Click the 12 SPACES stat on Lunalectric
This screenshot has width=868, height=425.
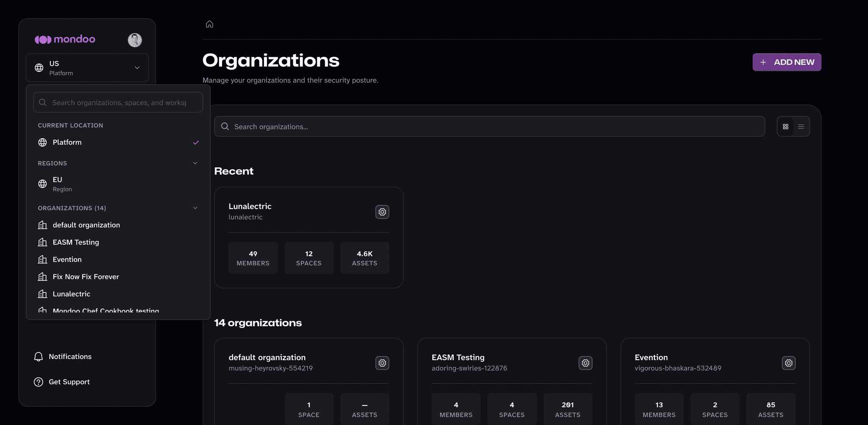point(309,258)
